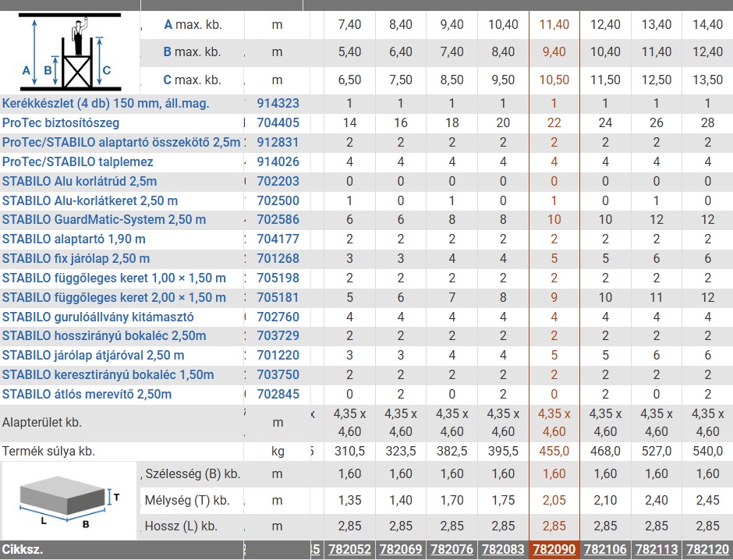Open product code 782069 in Cikksz. row
The image size is (733, 560).
[x=401, y=549]
